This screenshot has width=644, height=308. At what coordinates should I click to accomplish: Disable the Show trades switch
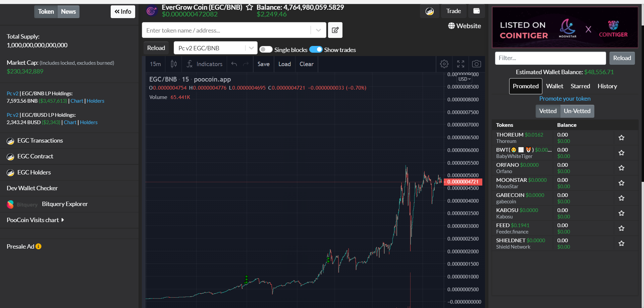316,50
